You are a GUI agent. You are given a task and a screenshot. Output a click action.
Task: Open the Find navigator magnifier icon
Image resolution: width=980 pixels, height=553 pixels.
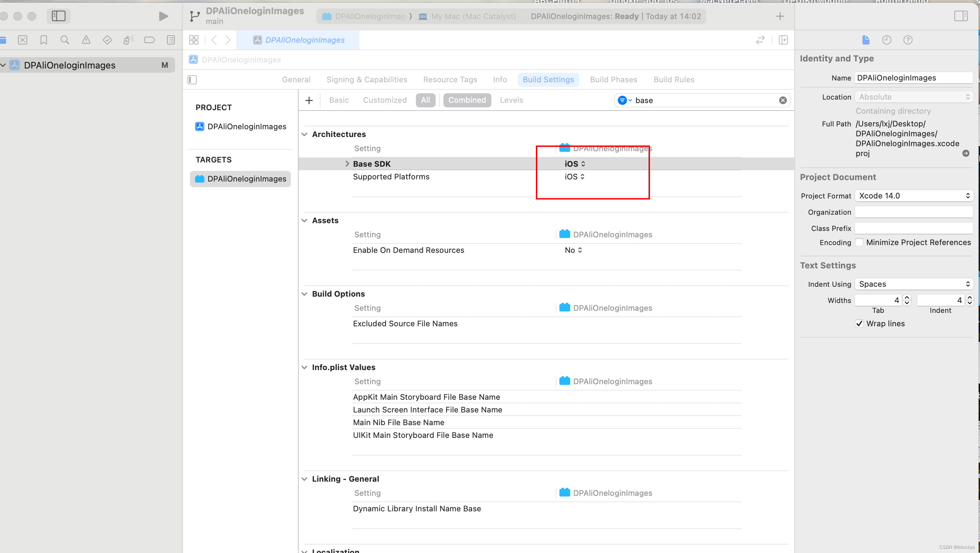pyautogui.click(x=65, y=40)
